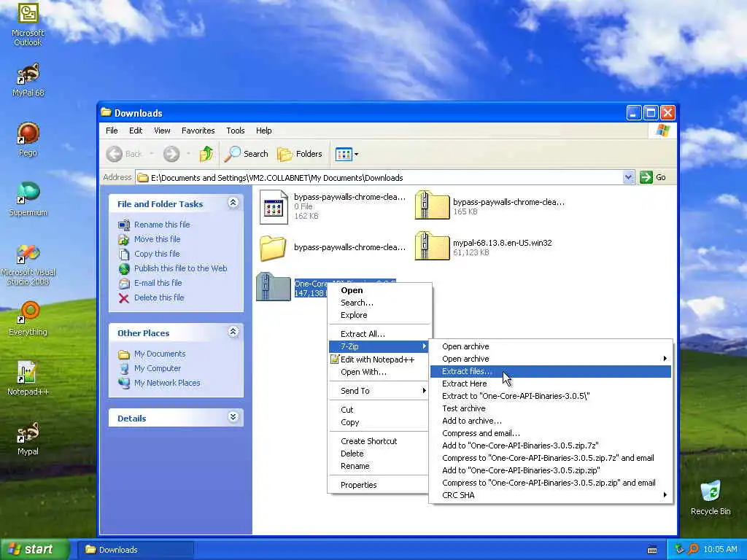
Task: Click Extract Here in 7-Zip submenu
Action: (550, 384)
